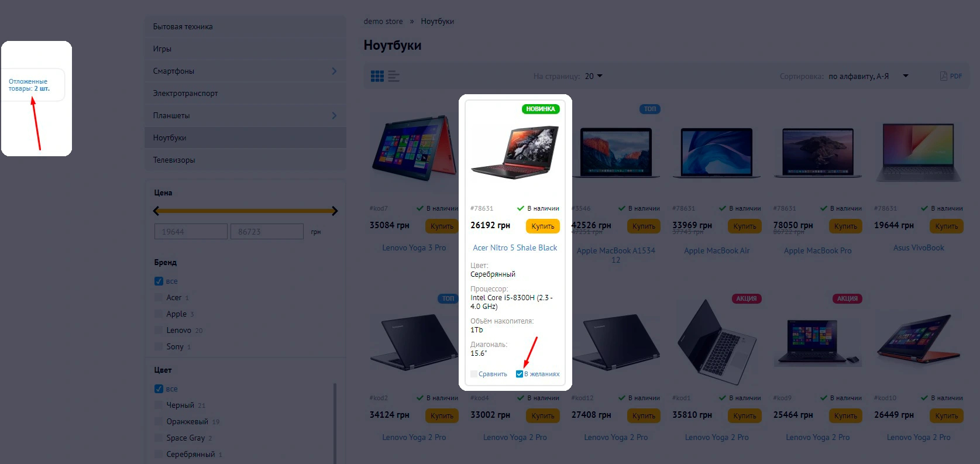Open the per-page count dropdown
This screenshot has height=464, width=980.
point(593,76)
